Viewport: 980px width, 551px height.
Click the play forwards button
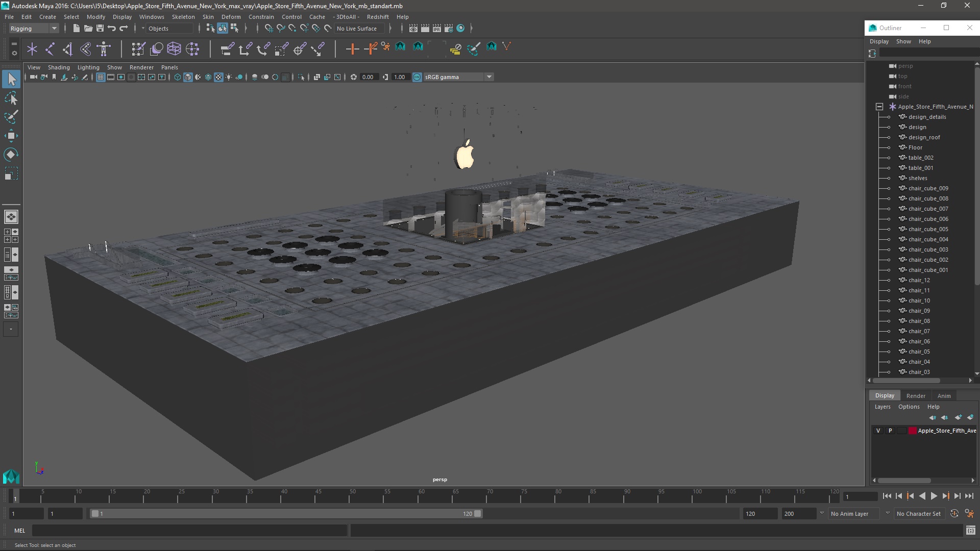pyautogui.click(x=934, y=496)
